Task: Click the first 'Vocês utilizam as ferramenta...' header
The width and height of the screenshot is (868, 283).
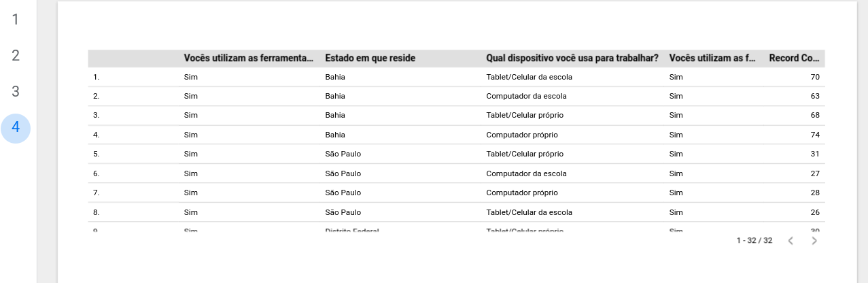Action: 249,59
